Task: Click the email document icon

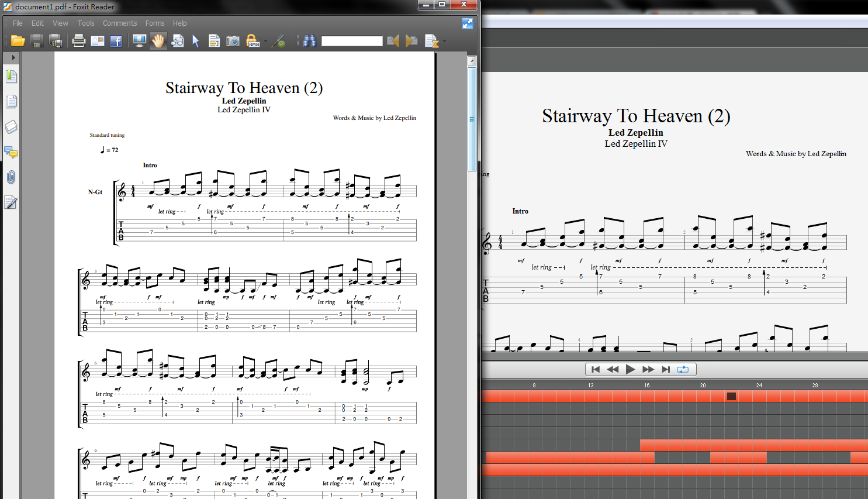Action: pyautogui.click(x=98, y=41)
